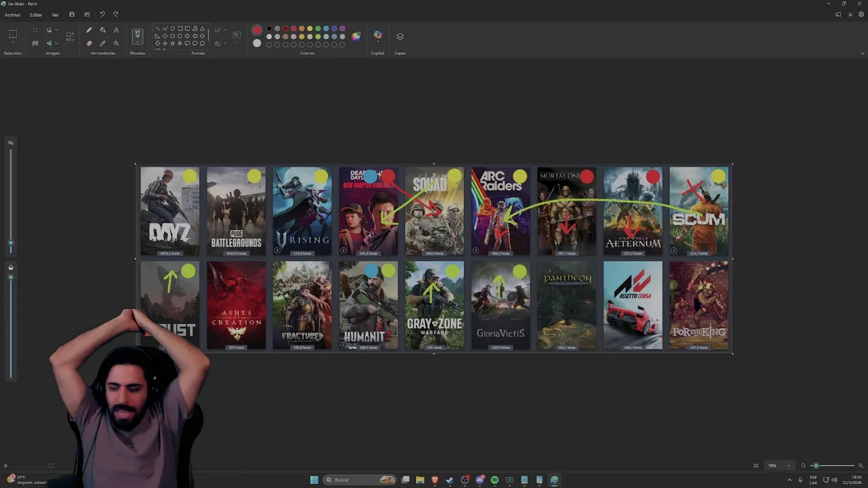Pick the Diamond shape
868x488 pixels.
(165, 36)
